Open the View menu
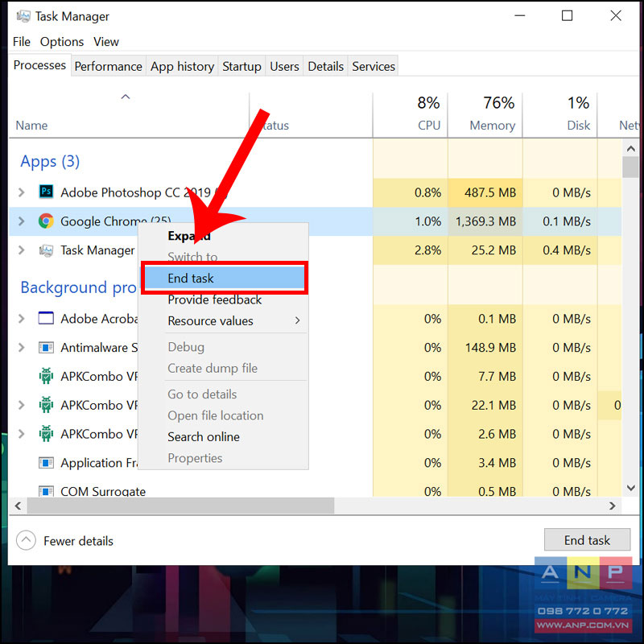The height and width of the screenshot is (644, 644). (x=106, y=42)
